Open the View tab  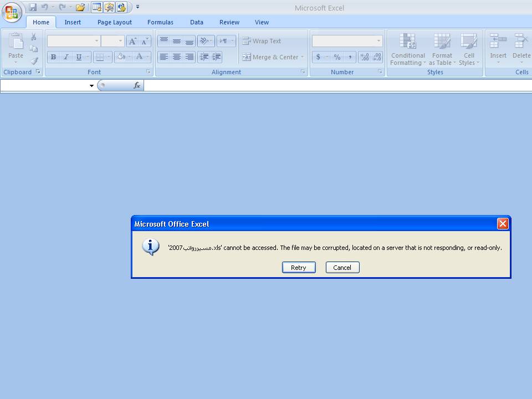pos(262,22)
